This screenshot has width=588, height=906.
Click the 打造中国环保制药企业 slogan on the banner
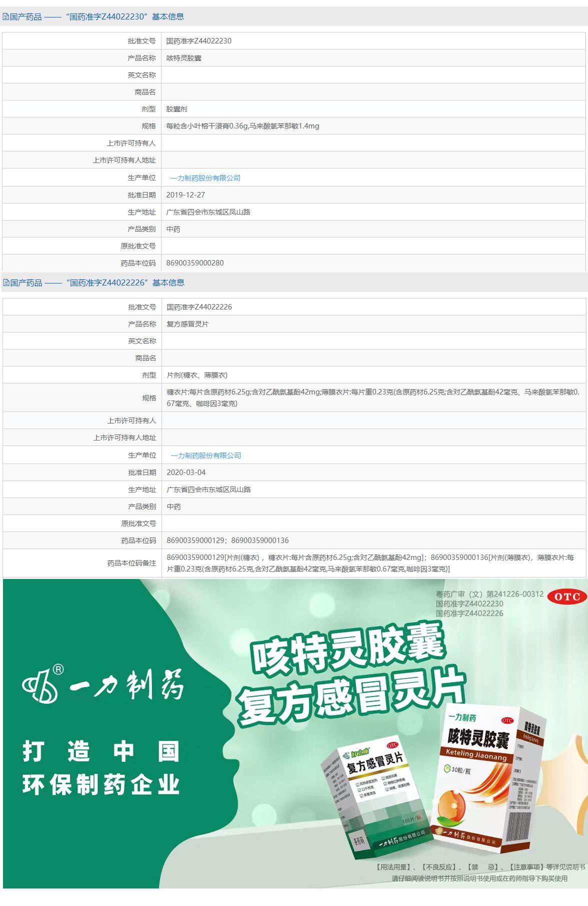[100, 768]
